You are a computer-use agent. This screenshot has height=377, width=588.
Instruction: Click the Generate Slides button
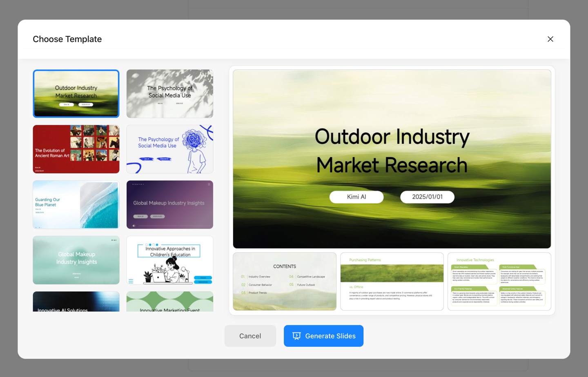pyautogui.click(x=323, y=336)
